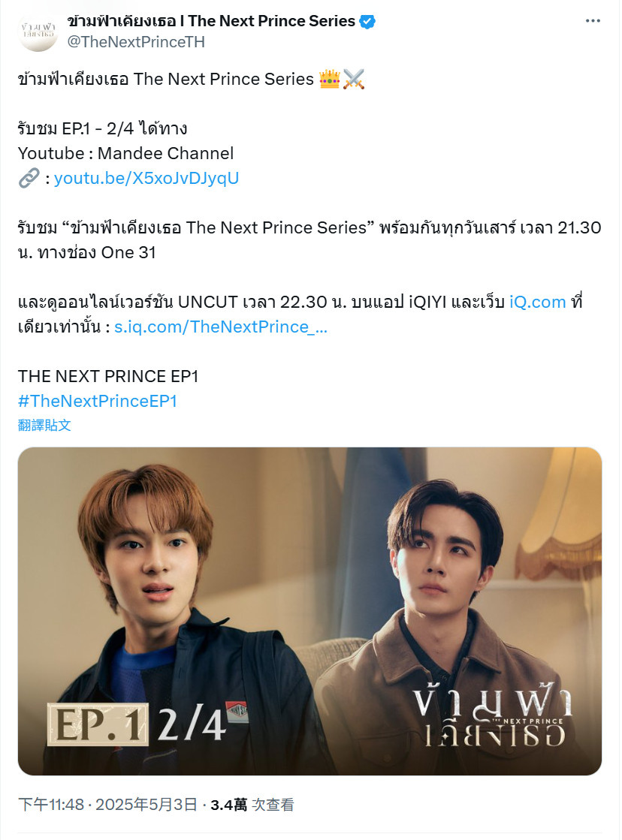Image resolution: width=622 pixels, height=840 pixels.
Task: Click the 2/4 part label on thumbnail
Action: tap(192, 724)
